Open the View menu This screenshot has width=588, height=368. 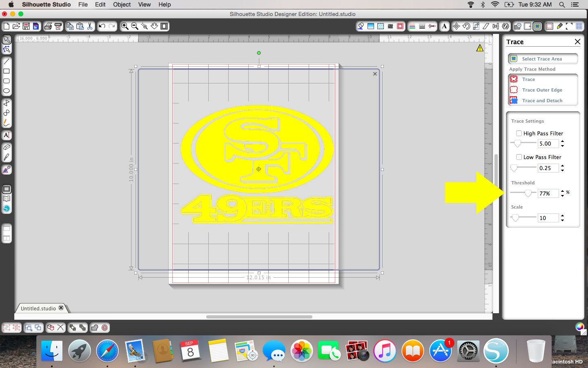click(145, 4)
